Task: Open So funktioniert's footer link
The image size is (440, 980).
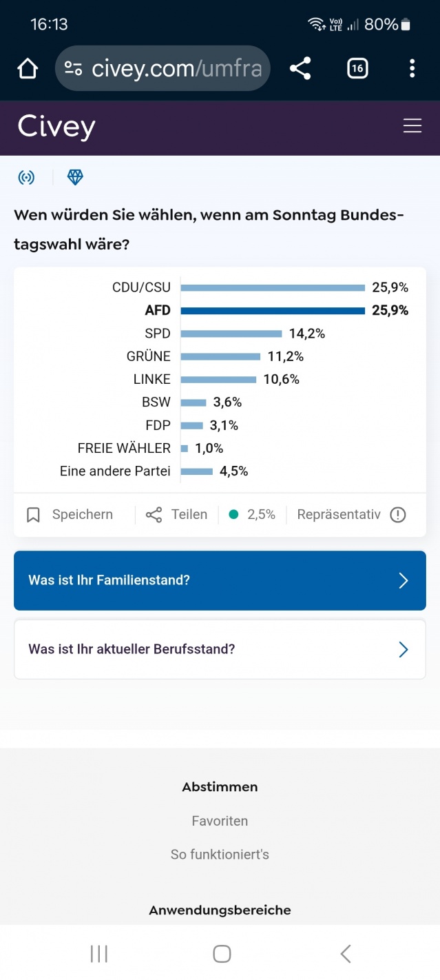Action: [x=220, y=855]
